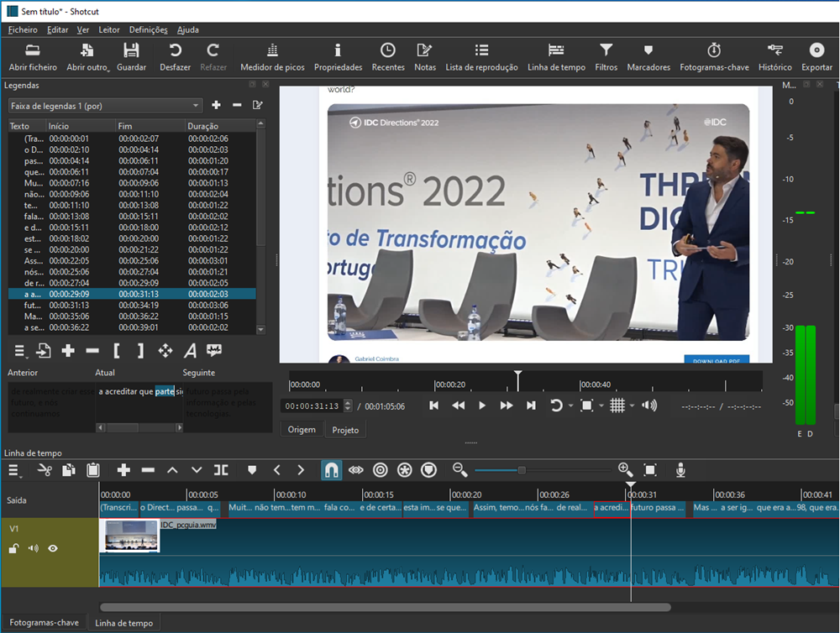The width and height of the screenshot is (840, 633).
Task: Toggle the timeline snapping magnet
Action: 331,470
